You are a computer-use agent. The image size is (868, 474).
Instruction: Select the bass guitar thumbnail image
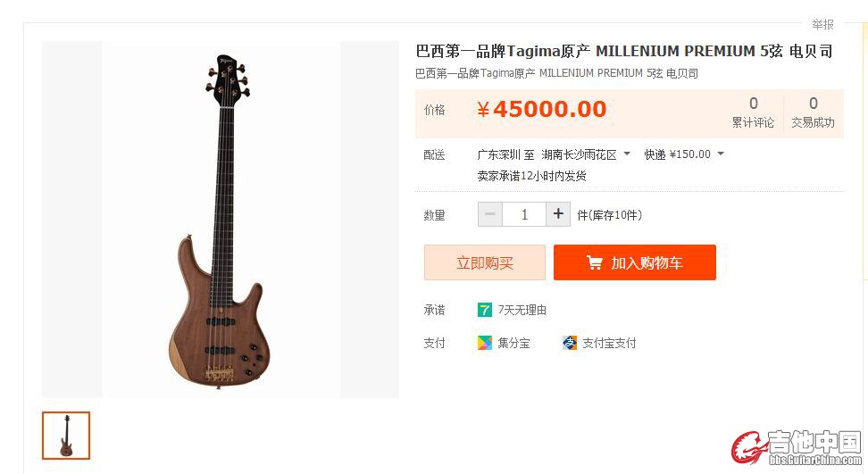click(x=66, y=436)
